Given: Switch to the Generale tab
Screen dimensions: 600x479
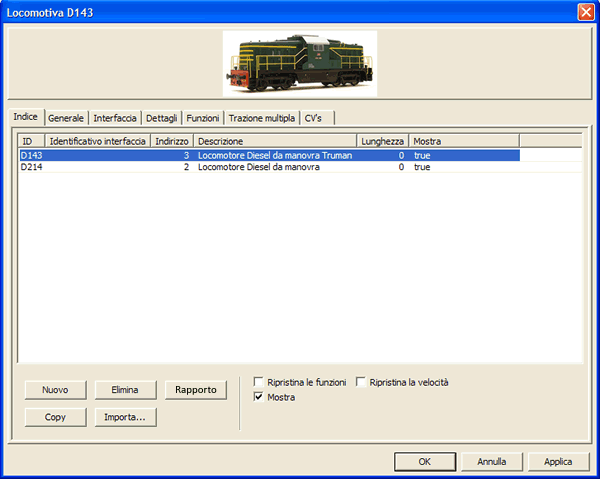Looking at the screenshot, I should pyautogui.click(x=66, y=118).
